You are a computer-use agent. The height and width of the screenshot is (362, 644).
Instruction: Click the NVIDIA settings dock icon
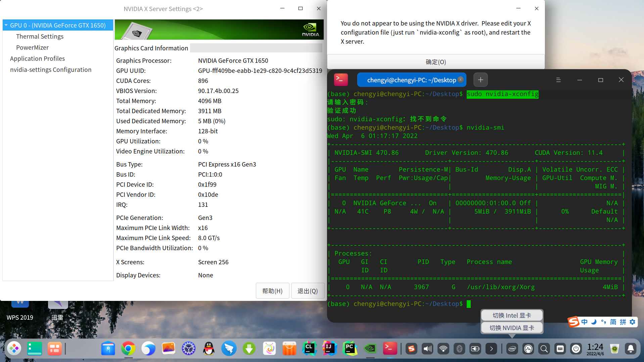pos(370,349)
